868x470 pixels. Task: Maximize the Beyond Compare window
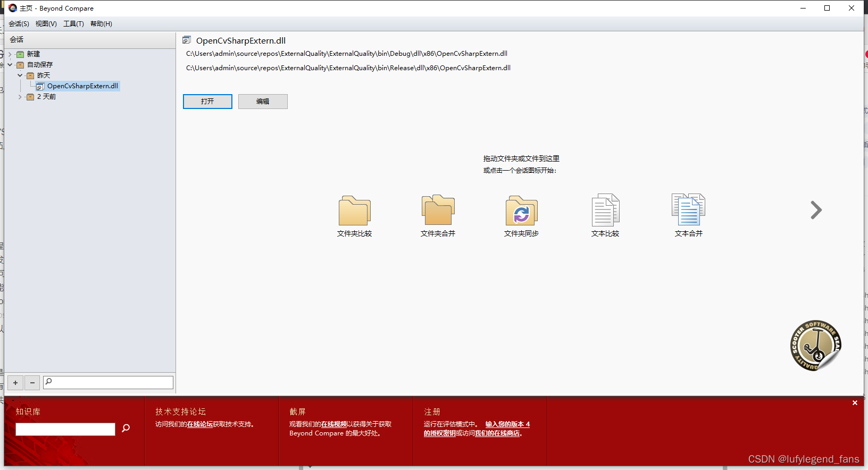[827, 8]
